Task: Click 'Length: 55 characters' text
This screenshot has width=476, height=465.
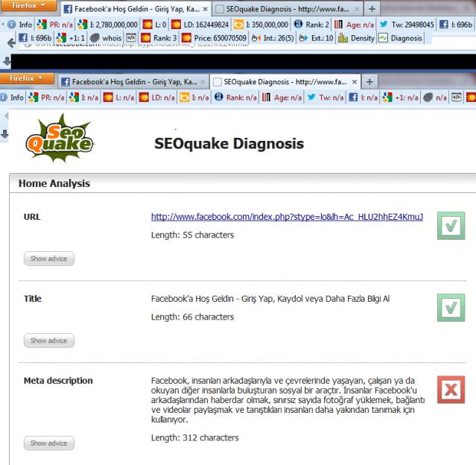Action: (192, 235)
